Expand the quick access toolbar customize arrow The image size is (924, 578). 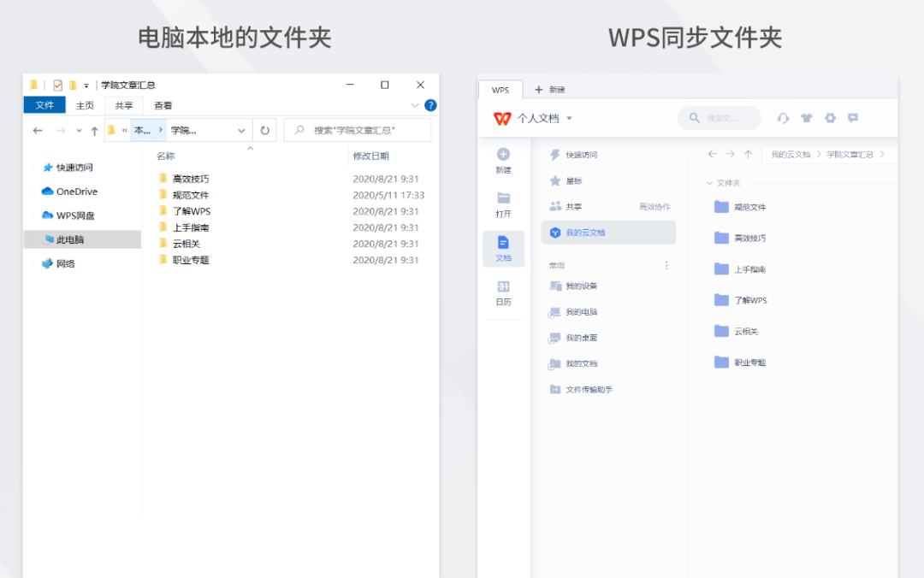(85, 85)
